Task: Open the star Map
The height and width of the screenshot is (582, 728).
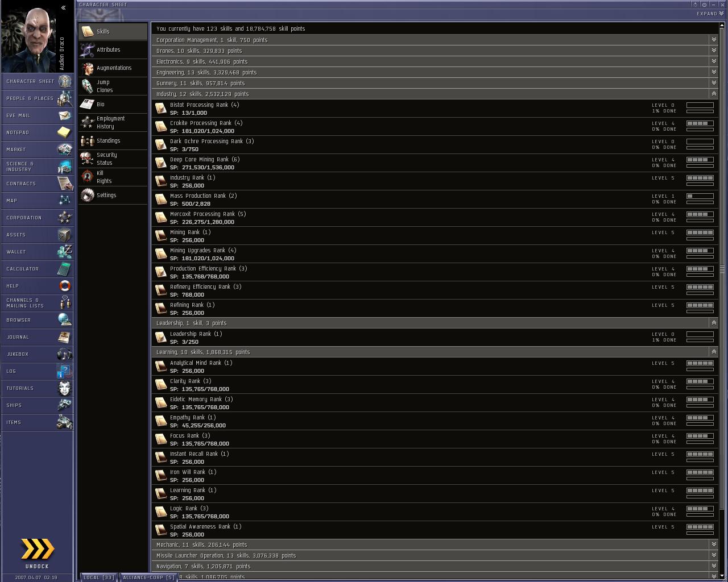Action: click(x=37, y=201)
